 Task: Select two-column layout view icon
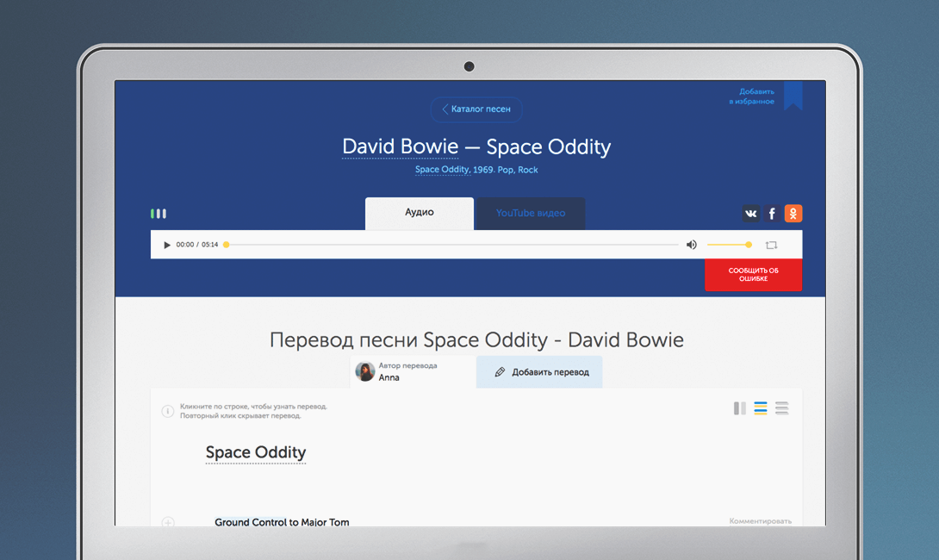pyautogui.click(x=740, y=408)
